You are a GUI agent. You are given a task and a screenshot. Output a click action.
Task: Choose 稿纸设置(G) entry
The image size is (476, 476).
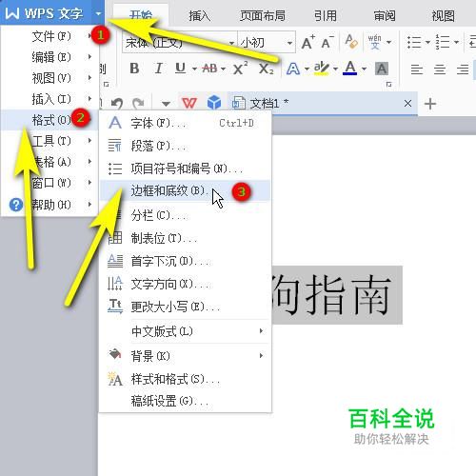coord(186,401)
